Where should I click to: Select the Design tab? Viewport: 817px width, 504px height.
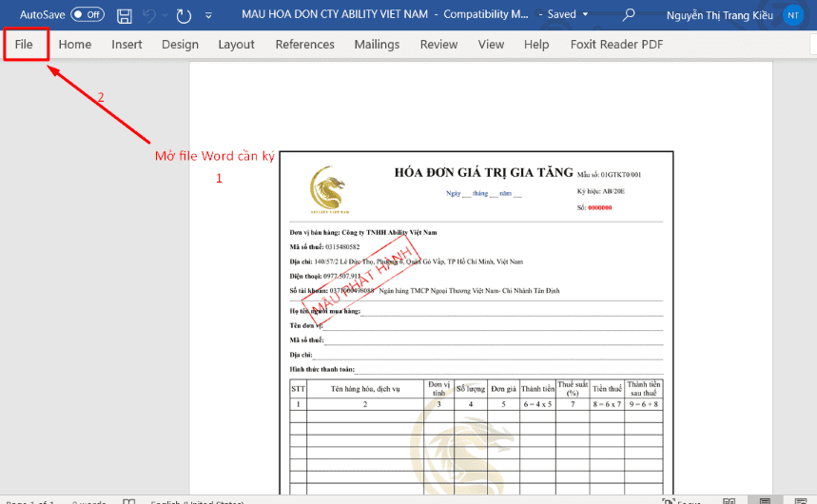coord(180,45)
